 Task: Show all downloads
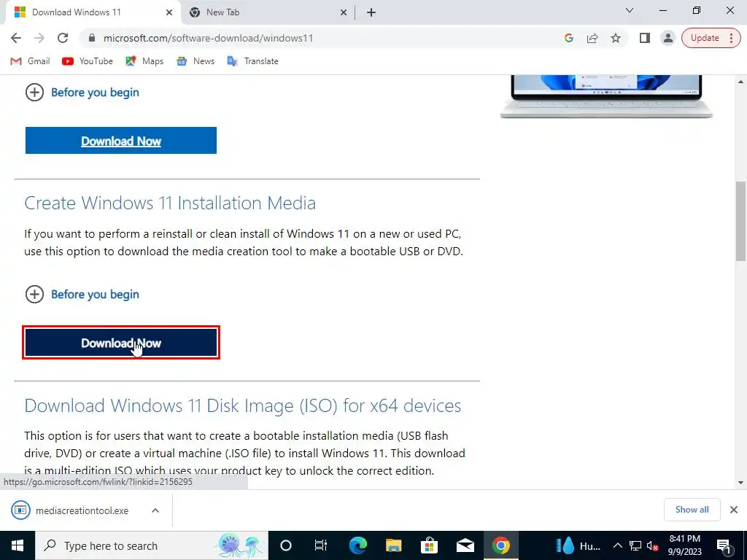click(x=692, y=510)
